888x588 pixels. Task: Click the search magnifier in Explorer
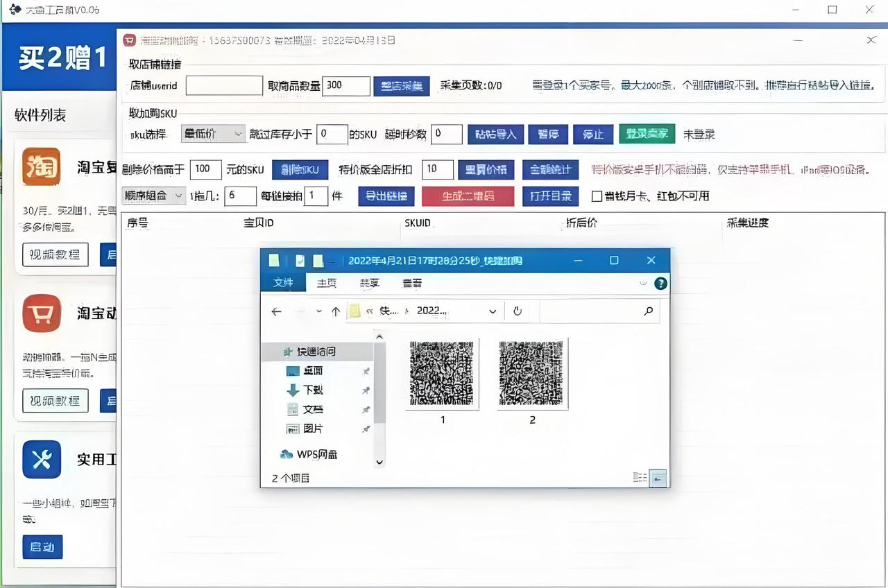[648, 311]
